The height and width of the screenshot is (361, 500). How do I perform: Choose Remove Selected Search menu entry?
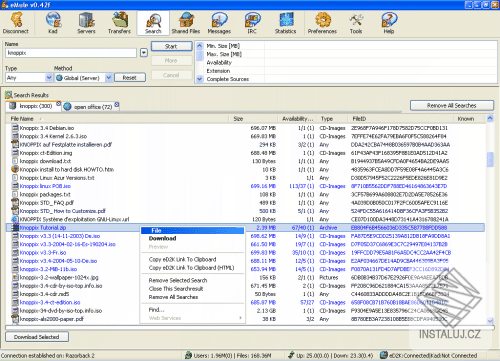[193, 280]
